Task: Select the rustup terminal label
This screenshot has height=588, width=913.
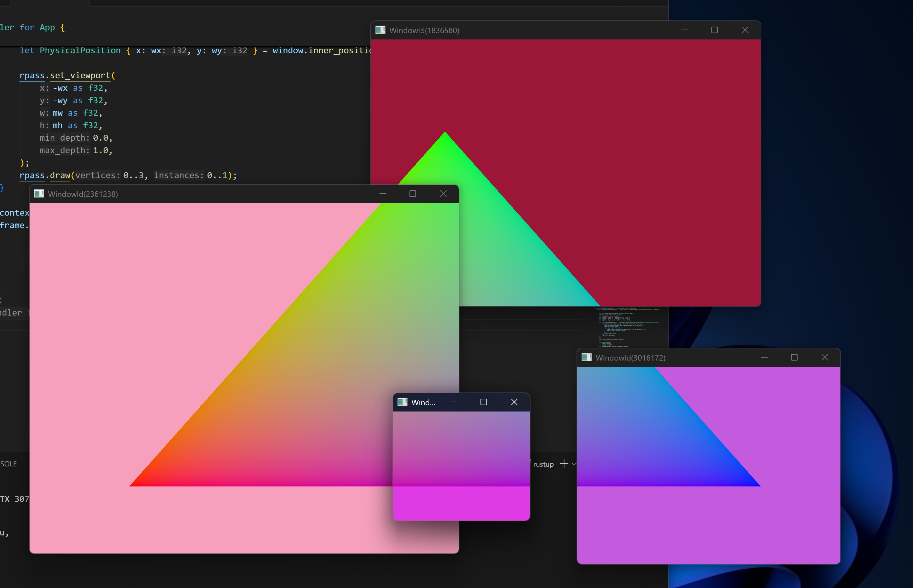Action: click(x=543, y=464)
